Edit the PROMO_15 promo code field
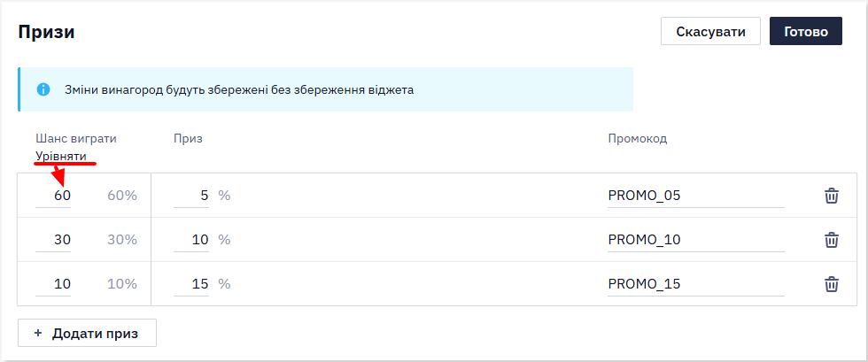The height and width of the screenshot is (362, 868). pyautogui.click(x=696, y=284)
